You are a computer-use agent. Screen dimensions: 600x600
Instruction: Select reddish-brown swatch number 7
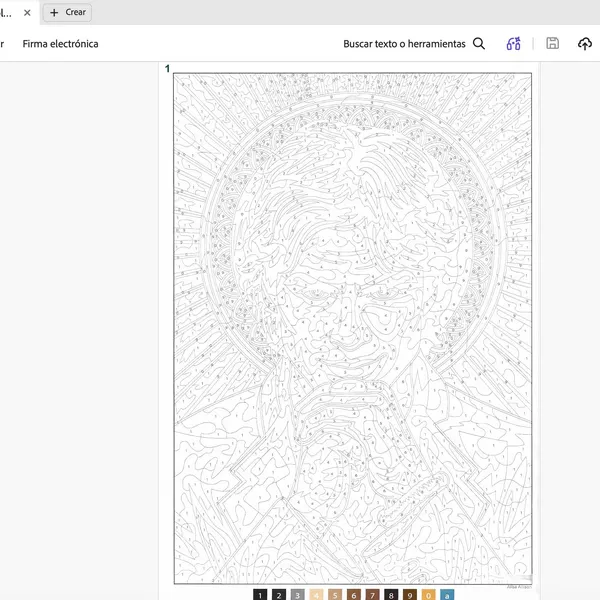(x=372, y=595)
